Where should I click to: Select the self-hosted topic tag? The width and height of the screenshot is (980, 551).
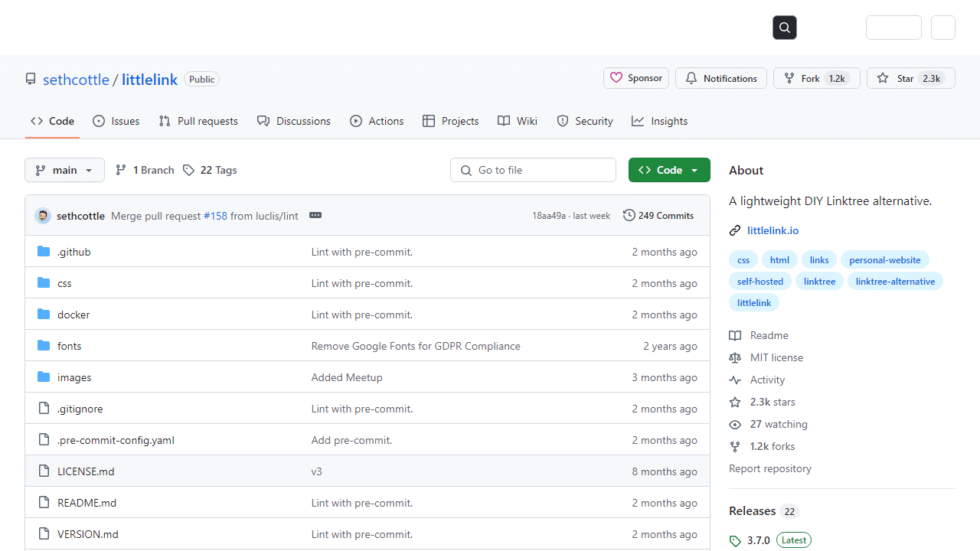click(760, 282)
